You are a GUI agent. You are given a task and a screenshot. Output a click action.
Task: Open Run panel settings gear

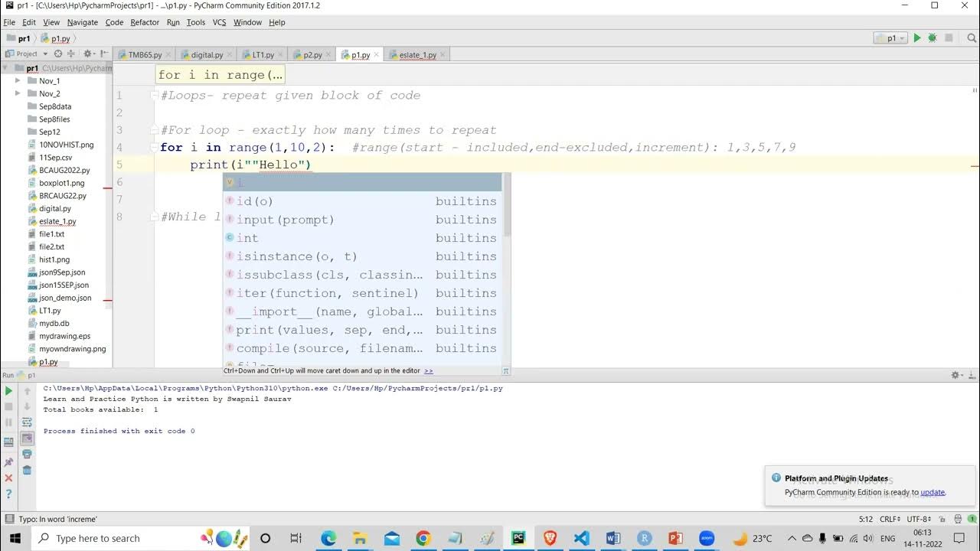956,375
